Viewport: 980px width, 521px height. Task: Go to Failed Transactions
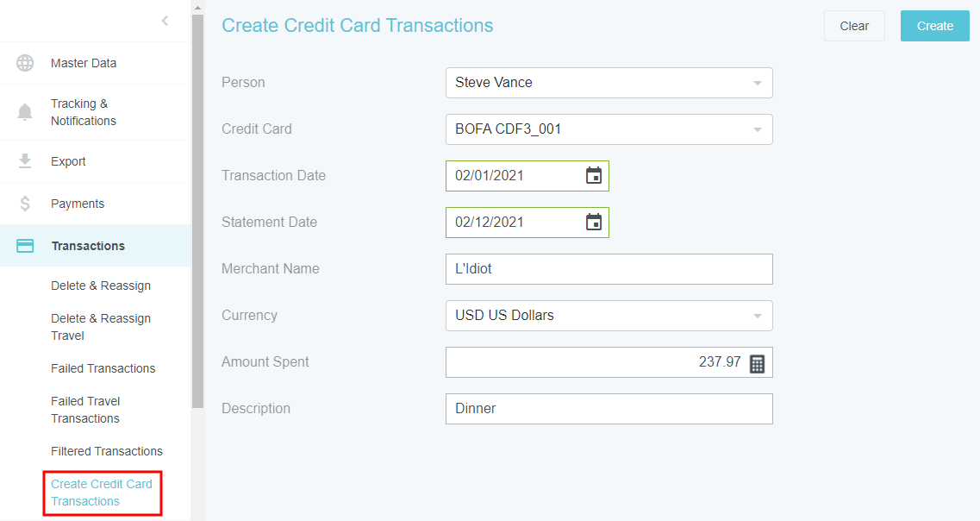click(x=103, y=368)
